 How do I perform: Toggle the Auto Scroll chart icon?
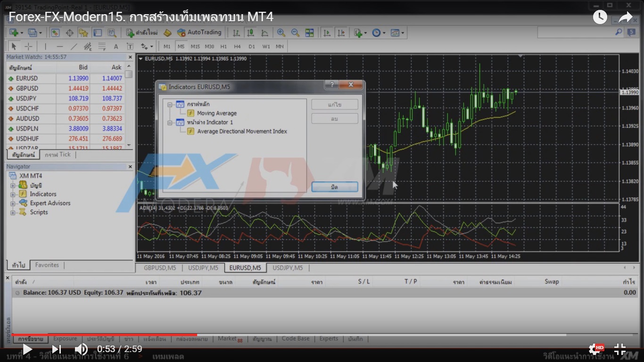(x=326, y=33)
